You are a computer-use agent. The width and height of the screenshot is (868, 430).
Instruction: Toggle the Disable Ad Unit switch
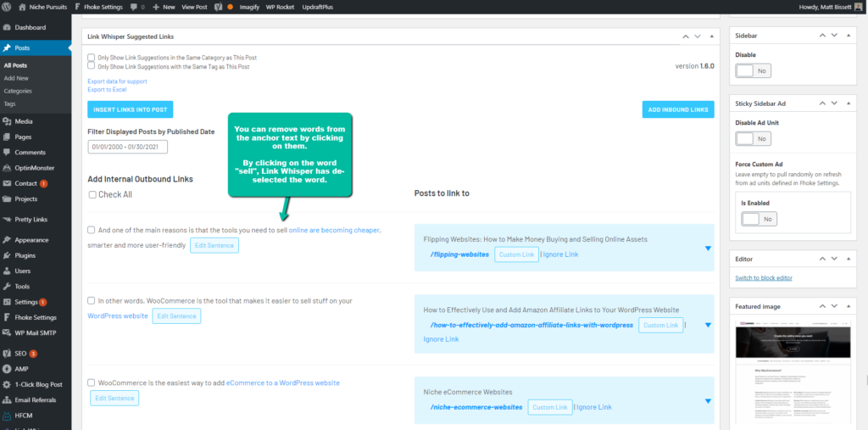tap(753, 138)
